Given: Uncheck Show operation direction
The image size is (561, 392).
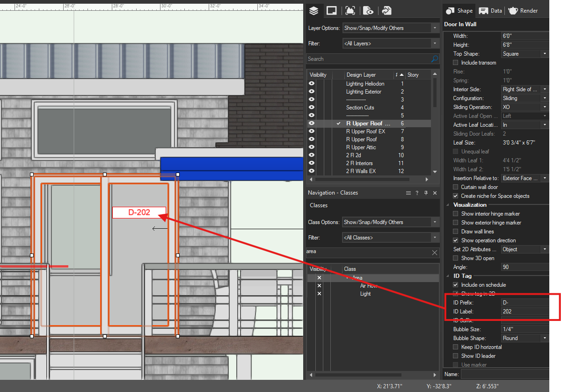Looking at the screenshot, I should (456, 240).
